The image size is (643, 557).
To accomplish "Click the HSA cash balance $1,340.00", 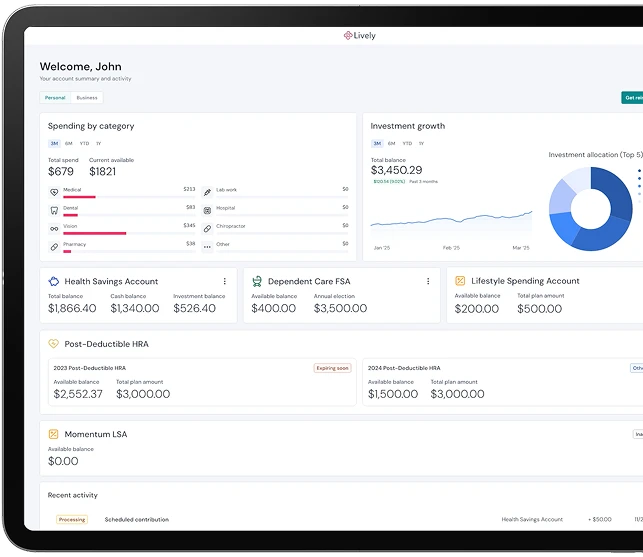I will tap(135, 308).
